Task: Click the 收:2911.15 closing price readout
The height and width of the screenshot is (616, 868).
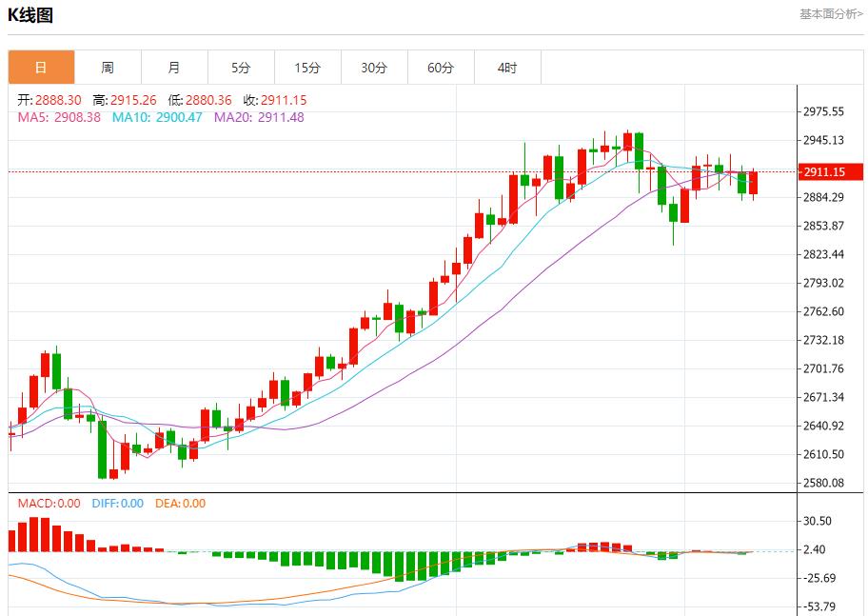Action: [x=274, y=100]
